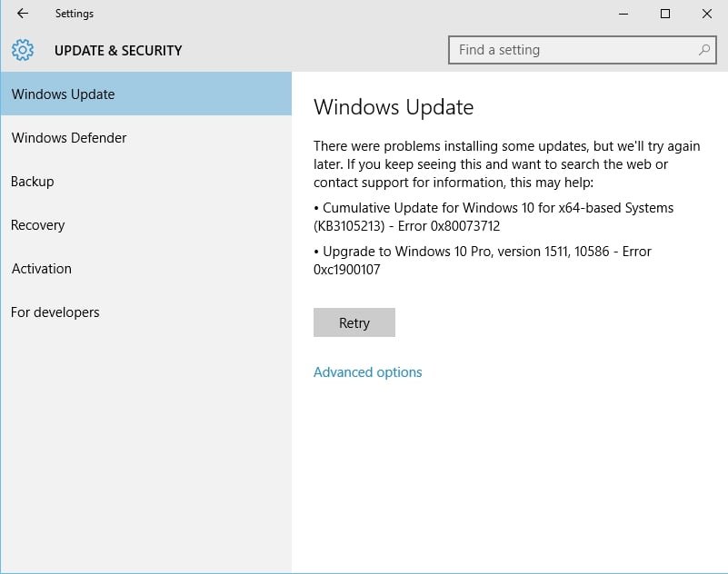
Task: Open the Recovery settings page
Action: point(38,225)
